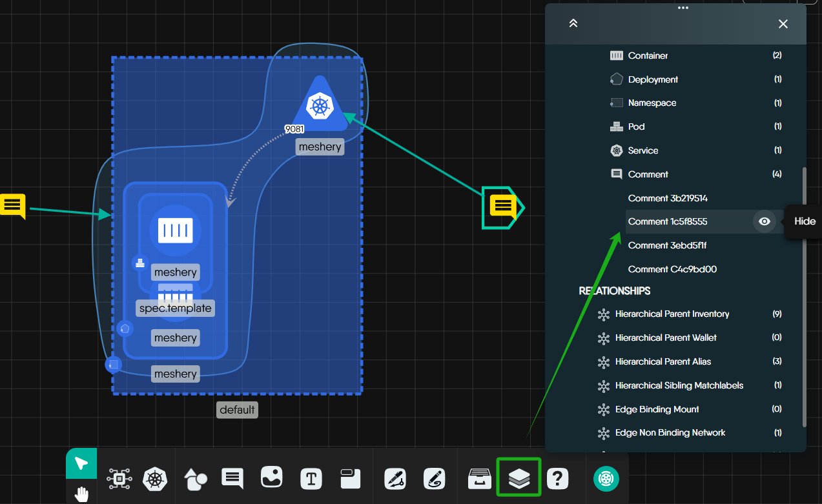Click the Pen drawing tool
Image resolution: width=822 pixels, height=504 pixels.
click(395, 479)
